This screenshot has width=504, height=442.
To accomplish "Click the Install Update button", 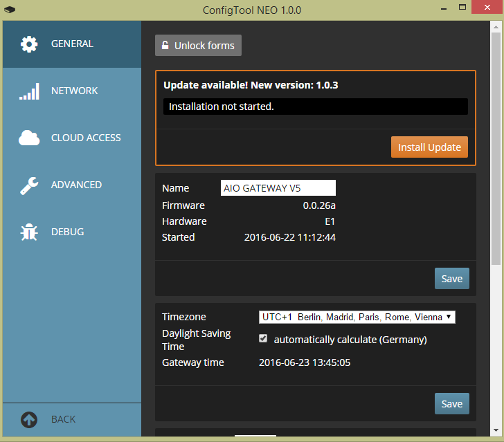I will coord(429,147).
